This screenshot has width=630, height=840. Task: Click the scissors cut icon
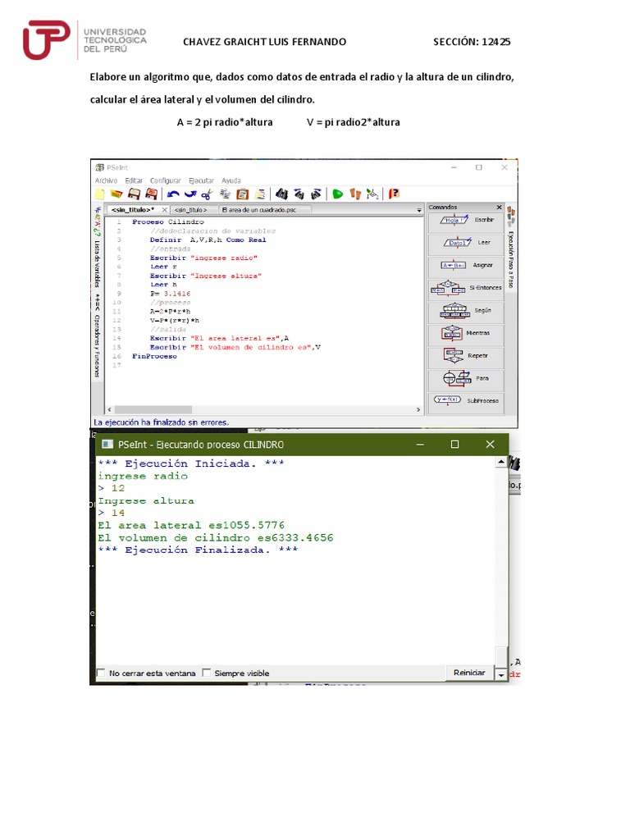[x=207, y=194]
